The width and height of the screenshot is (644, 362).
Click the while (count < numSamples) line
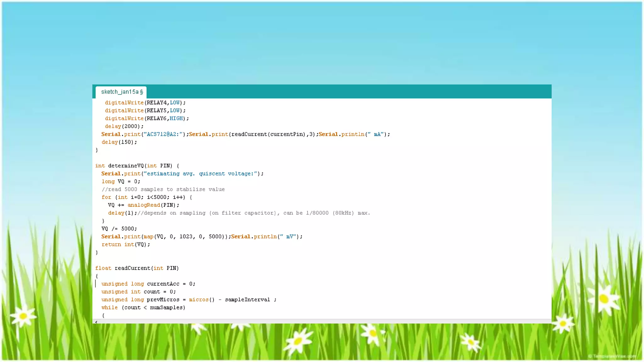pos(143,307)
